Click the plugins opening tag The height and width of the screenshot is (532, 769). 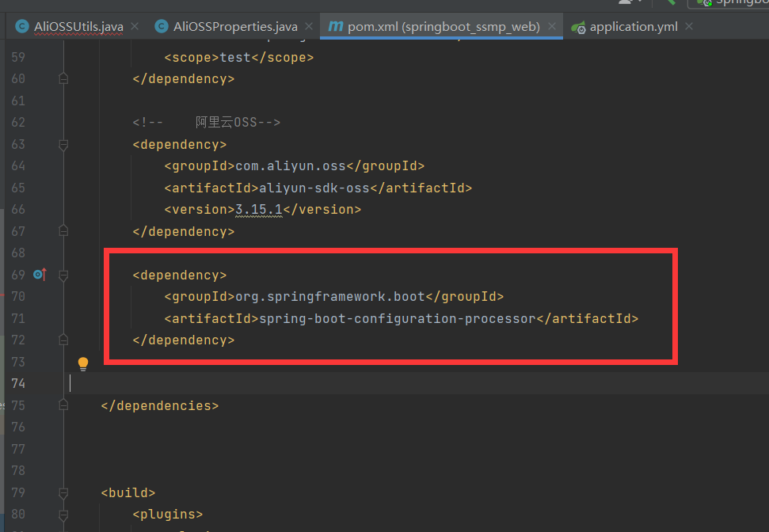point(168,514)
